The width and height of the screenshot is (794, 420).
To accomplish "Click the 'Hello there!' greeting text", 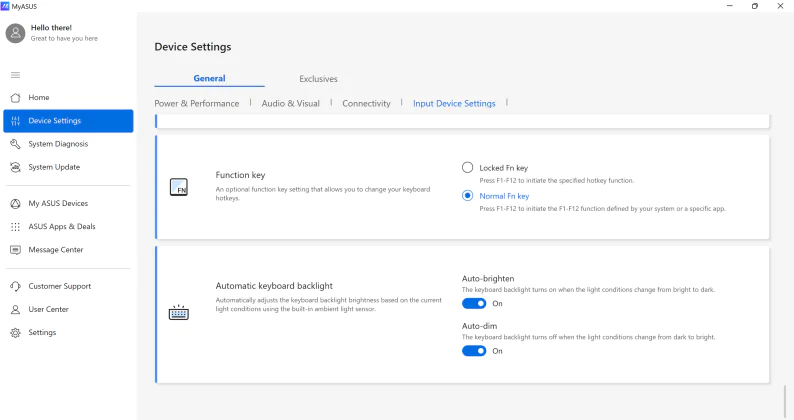I will (51, 28).
